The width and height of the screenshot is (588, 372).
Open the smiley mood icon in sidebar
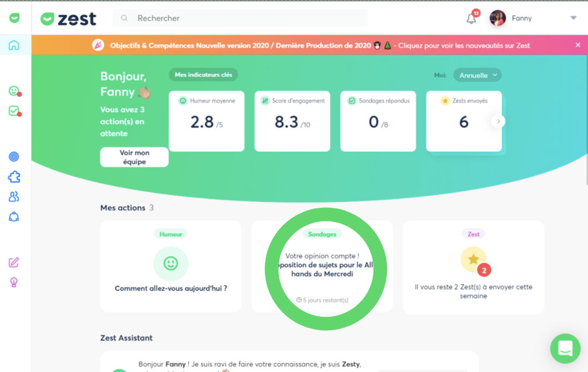(x=14, y=91)
